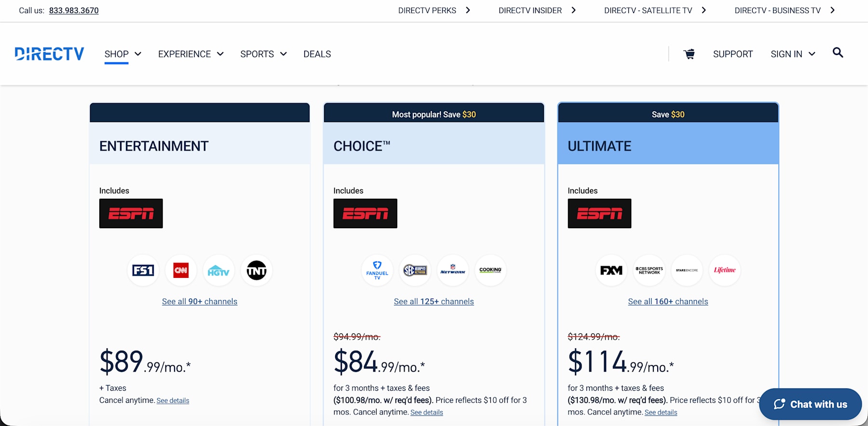Image resolution: width=868 pixels, height=426 pixels.
Task: Click the search magnifier icon
Action: click(x=838, y=53)
